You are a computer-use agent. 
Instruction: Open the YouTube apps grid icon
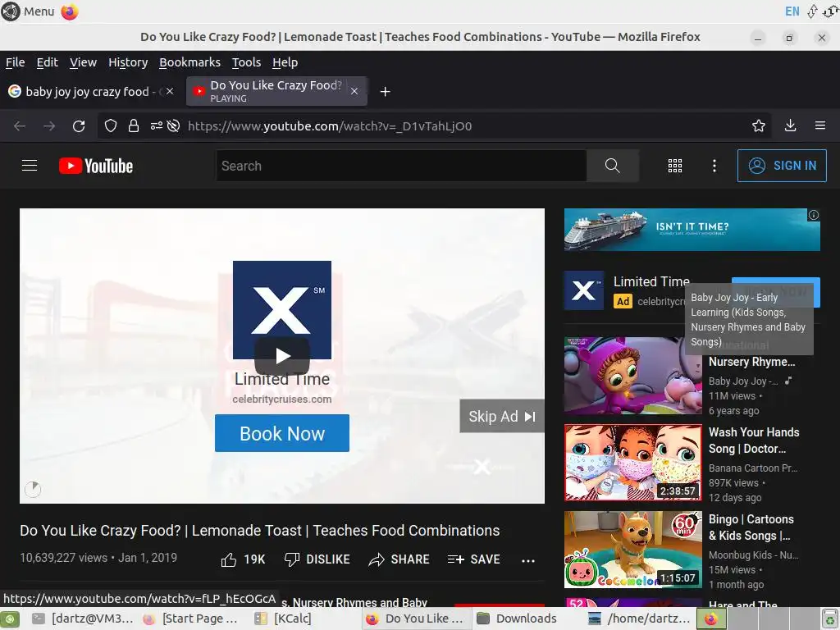[675, 166]
